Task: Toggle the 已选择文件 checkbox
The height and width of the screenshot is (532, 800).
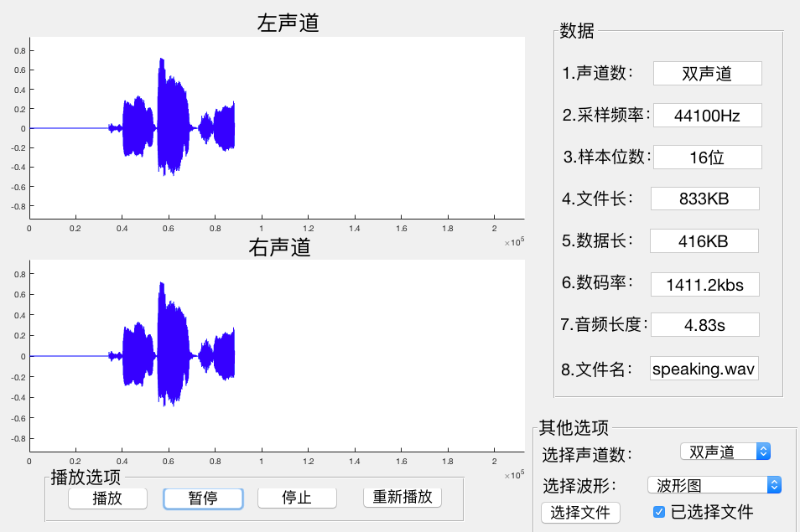Action: (659, 512)
